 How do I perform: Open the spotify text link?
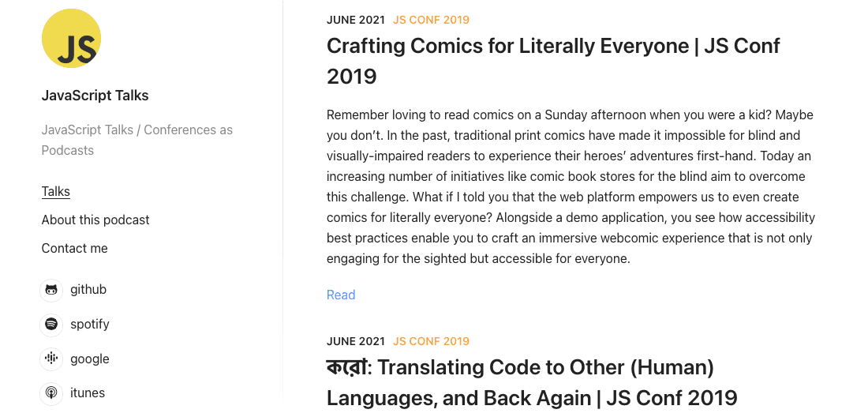click(90, 325)
